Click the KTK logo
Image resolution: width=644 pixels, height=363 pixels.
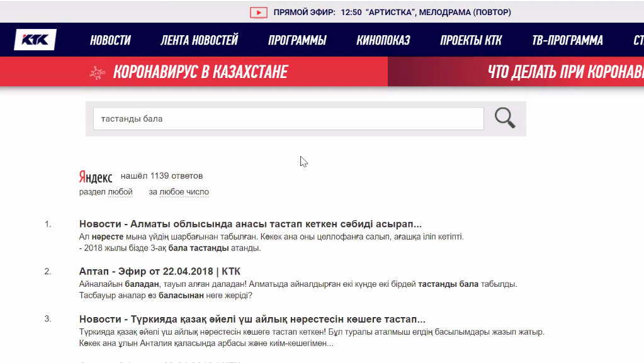pyautogui.click(x=35, y=40)
